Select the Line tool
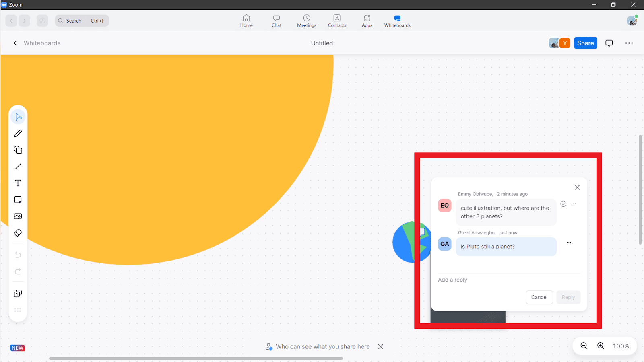644x362 pixels. (18, 166)
